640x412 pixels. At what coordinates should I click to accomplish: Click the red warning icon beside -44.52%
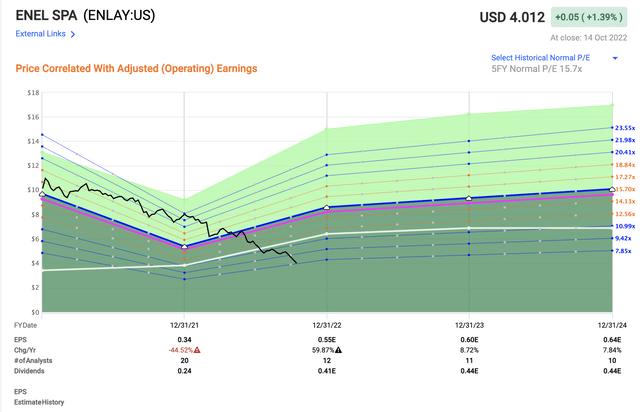pos(197,350)
